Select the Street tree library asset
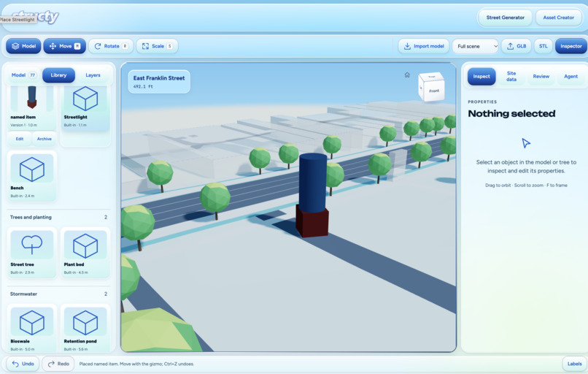 pos(32,252)
